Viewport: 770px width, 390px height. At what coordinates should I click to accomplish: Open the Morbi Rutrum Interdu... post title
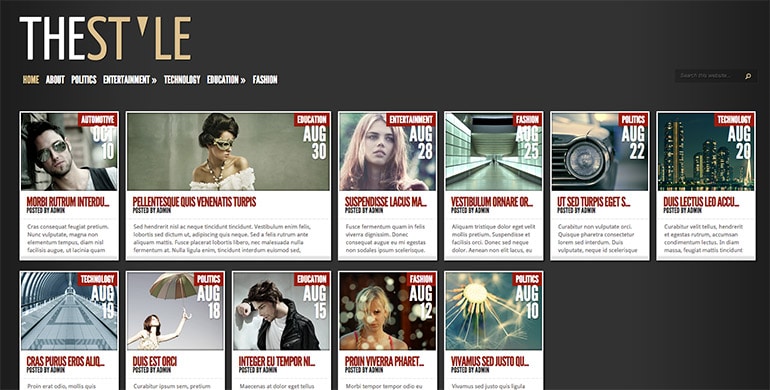click(x=68, y=202)
